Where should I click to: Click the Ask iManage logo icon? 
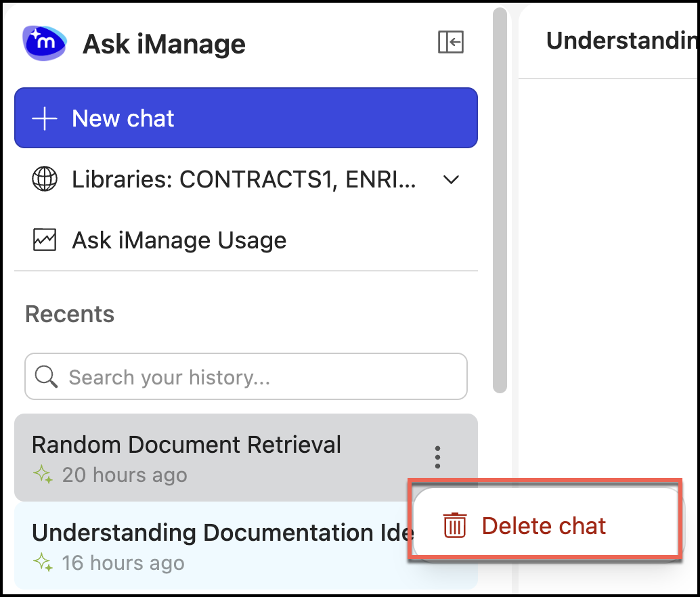click(45, 43)
